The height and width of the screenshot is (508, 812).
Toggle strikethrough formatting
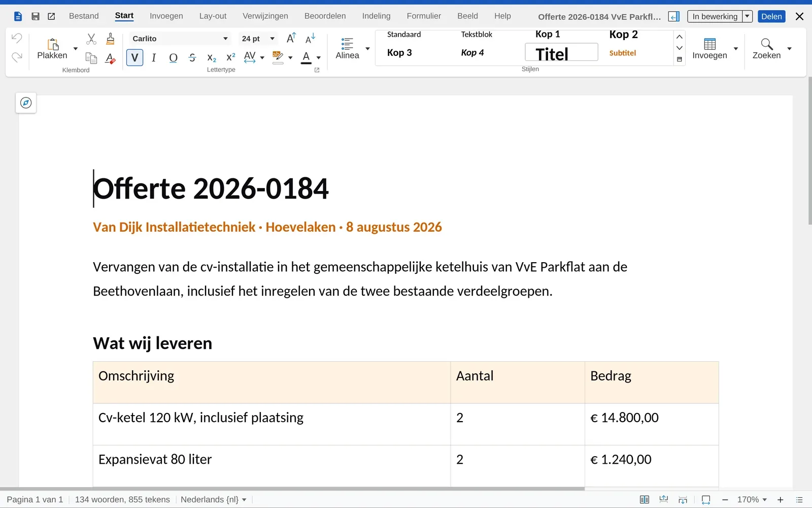[x=192, y=57]
